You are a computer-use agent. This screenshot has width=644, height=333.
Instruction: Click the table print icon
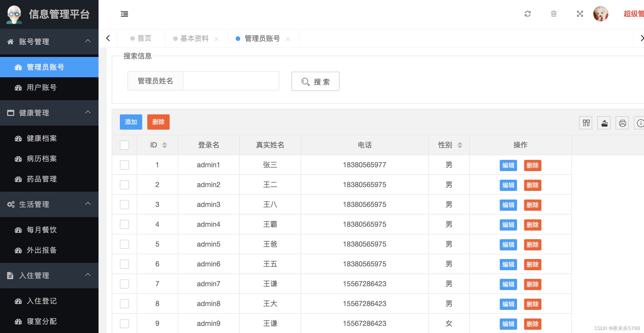click(622, 123)
